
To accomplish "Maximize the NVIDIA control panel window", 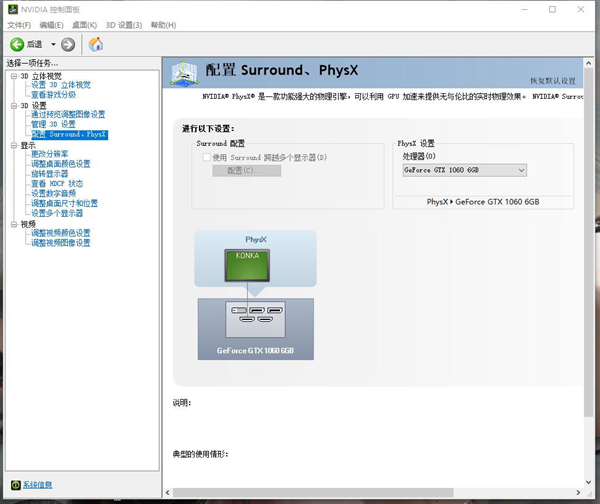I will point(553,9).
